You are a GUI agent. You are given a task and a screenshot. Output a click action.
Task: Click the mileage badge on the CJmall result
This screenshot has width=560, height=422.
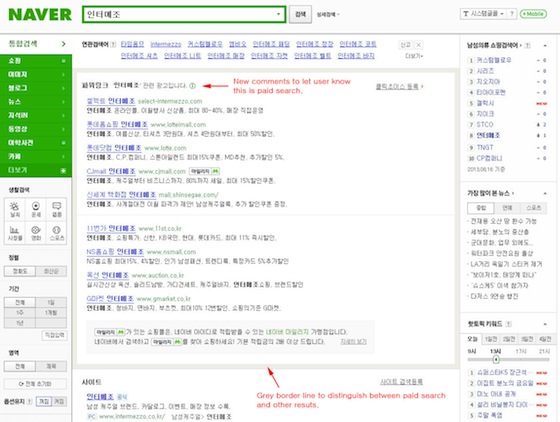(x=204, y=171)
